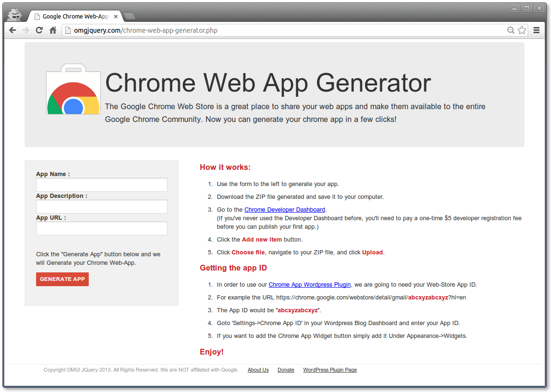
Task: Click the quoted App ID 'abcxyzabcxyz'
Action: click(298, 310)
